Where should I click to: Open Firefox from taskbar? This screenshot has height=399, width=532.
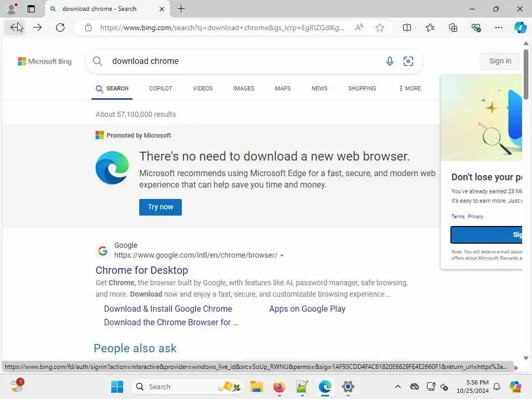(x=279, y=387)
